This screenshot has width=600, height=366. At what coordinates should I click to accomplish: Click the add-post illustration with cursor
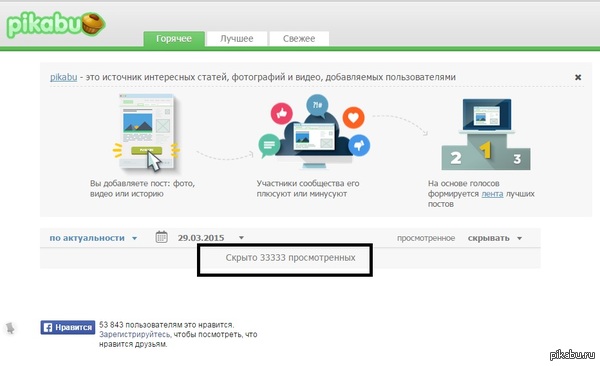[x=147, y=132]
